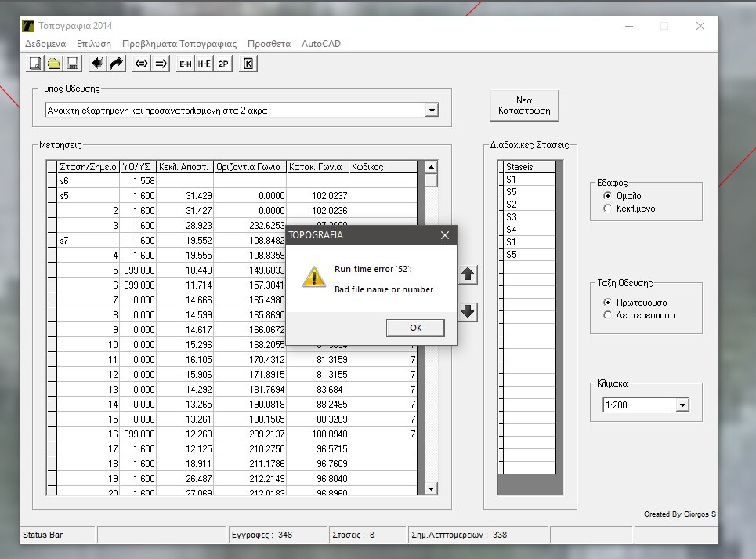Click the 26.487 distance cell
756x559 pixels.
click(185, 479)
